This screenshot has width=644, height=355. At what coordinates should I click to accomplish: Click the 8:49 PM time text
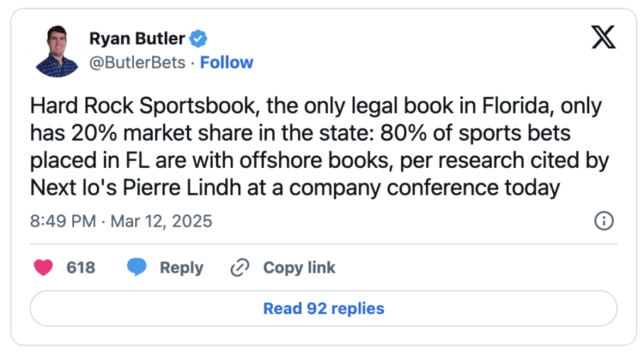click(x=63, y=221)
